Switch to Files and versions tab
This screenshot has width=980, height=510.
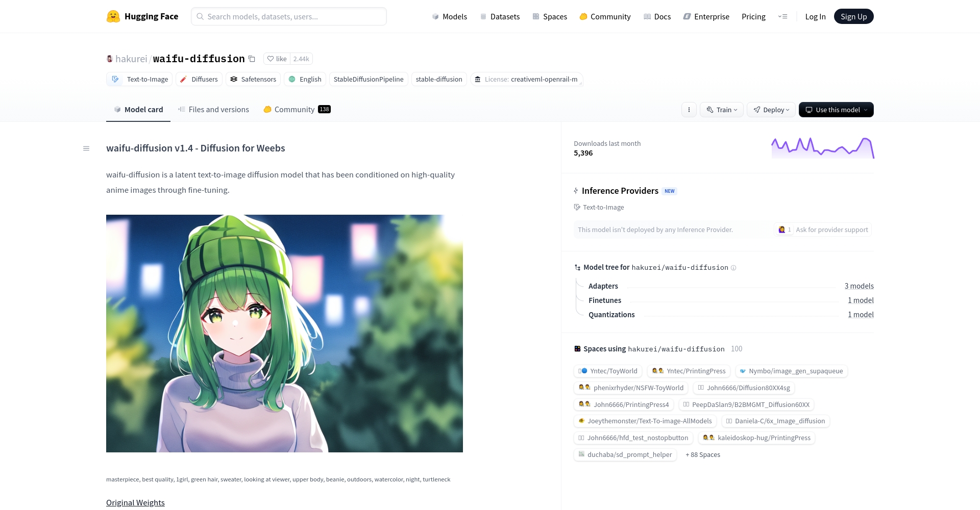(213, 109)
